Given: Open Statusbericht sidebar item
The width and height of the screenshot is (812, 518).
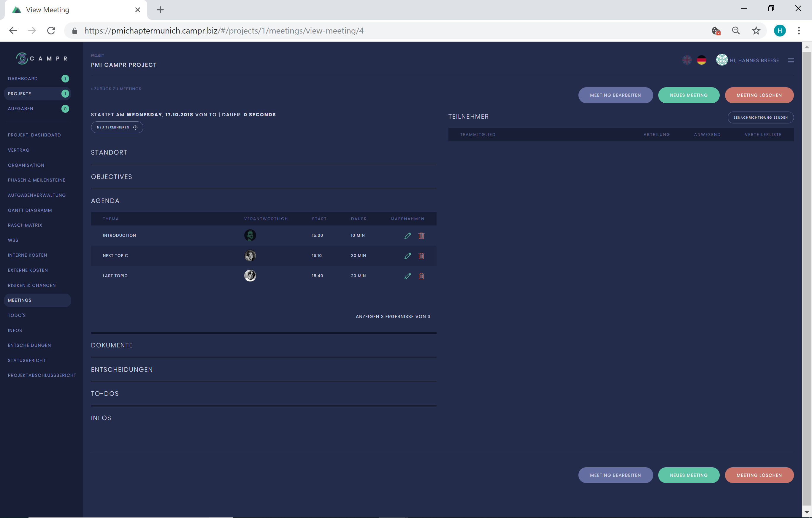Looking at the screenshot, I should pyautogui.click(x=27, y=360).
